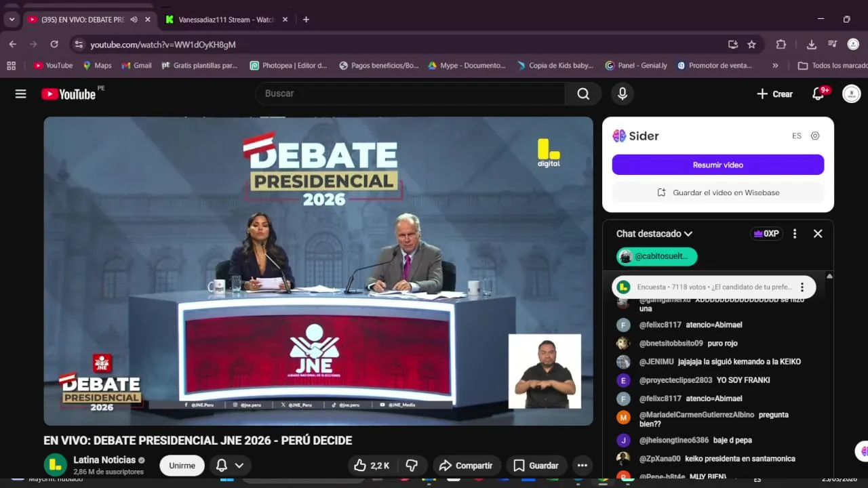Open the tab search dropdown arrow
868x488 pixels.
click(x=12, y=20)
